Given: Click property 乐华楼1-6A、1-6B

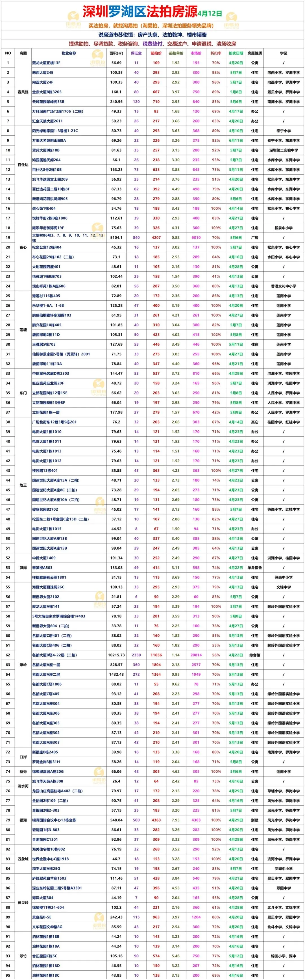Looking at the screenshot, I should pos(48,305).
